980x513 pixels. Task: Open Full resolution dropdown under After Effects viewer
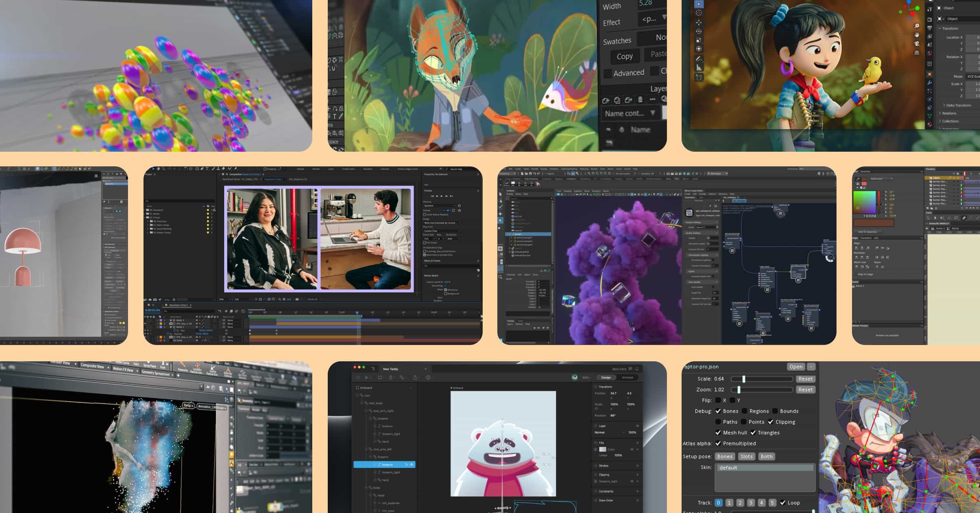242,299
